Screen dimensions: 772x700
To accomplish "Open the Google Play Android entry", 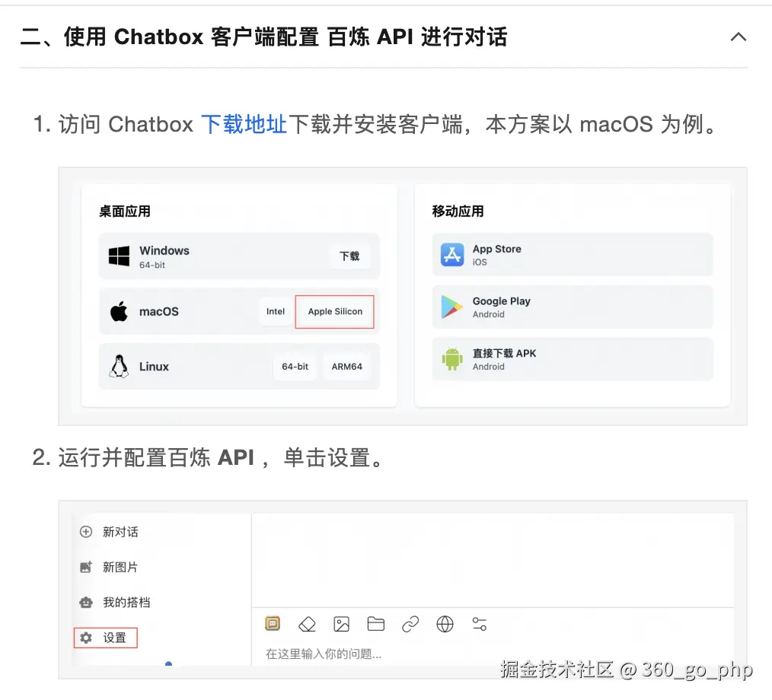I will click(573, 307).
